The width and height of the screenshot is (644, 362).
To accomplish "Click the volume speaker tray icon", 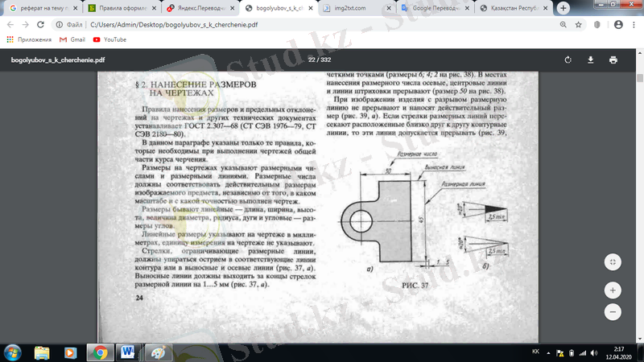I will click(594, 353).
